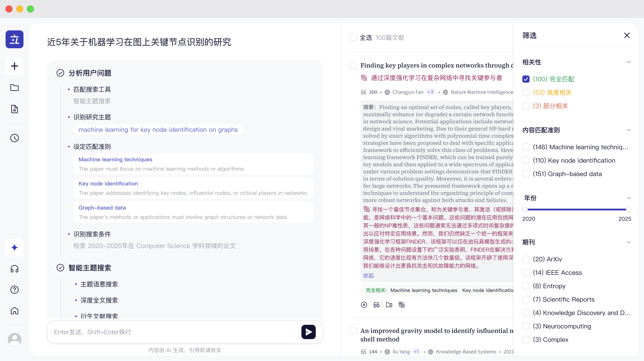Screen dimensions: 644x361
Task: Click 收起 to collapse the abstract
Action: 369,275
